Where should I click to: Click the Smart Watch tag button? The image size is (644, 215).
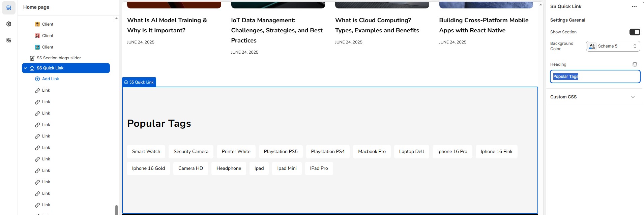146,152
